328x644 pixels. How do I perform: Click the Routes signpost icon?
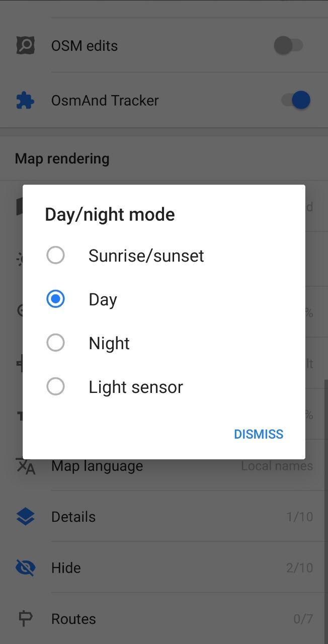tap(25, 619)
